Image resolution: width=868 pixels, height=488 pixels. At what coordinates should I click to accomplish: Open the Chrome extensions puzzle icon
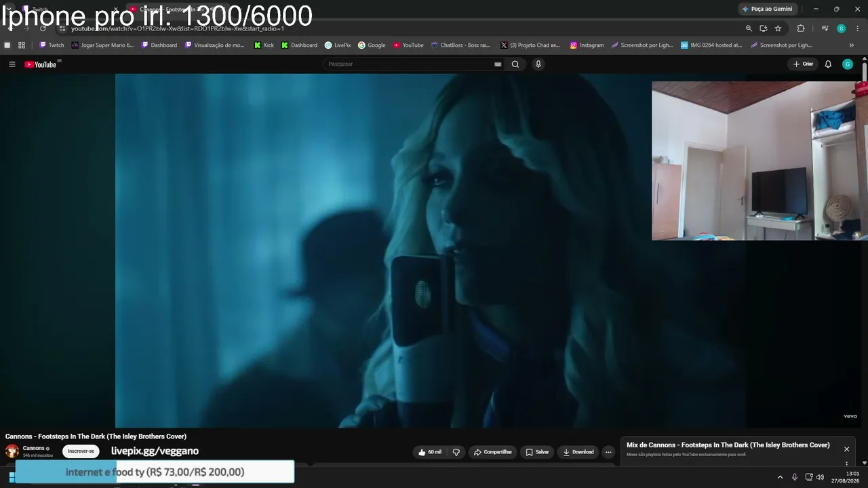801,28
